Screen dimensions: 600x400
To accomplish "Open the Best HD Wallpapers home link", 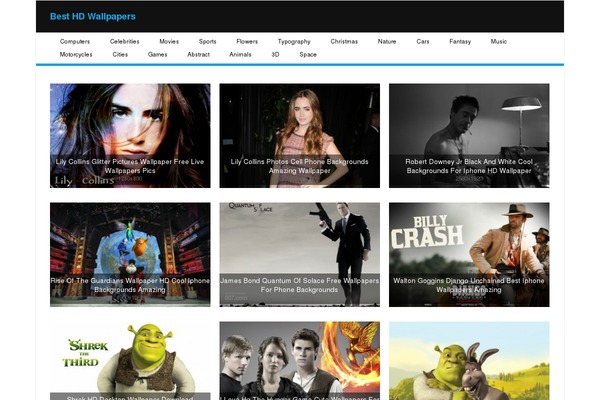I will coord(93,16).
